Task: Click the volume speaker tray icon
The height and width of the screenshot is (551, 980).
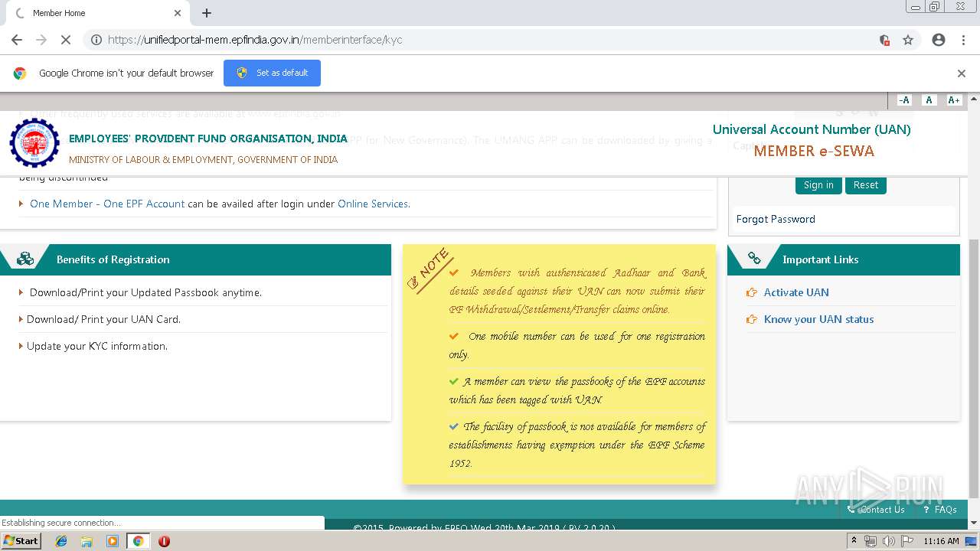Action: click(888, 541)
